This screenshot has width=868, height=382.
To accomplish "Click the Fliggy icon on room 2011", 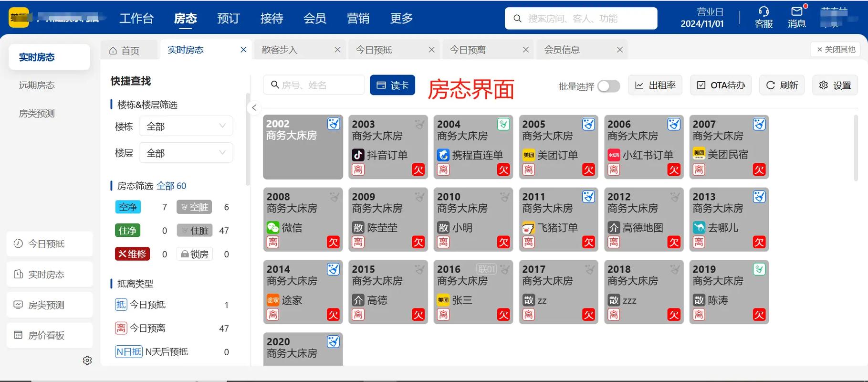I will pos(528,227).
